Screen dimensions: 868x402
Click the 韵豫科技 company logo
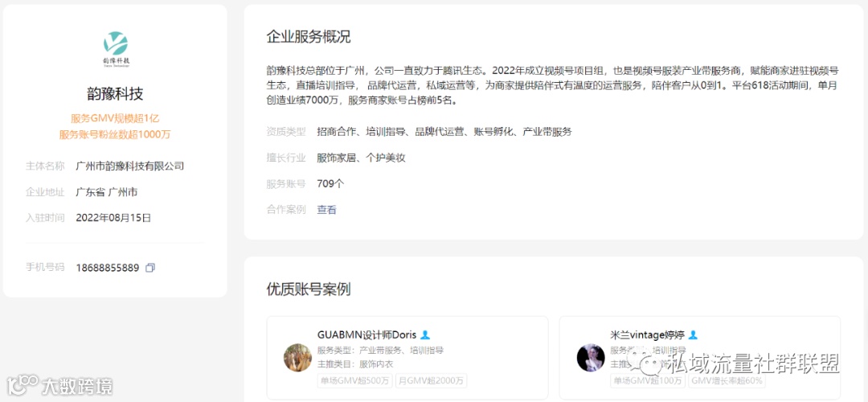click(116, 49)
